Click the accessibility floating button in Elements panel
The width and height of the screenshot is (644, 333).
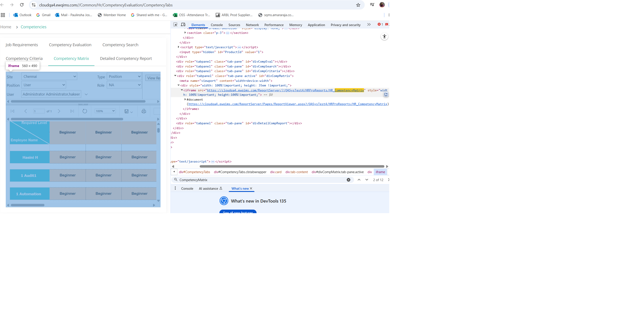[x=384, y=36]
